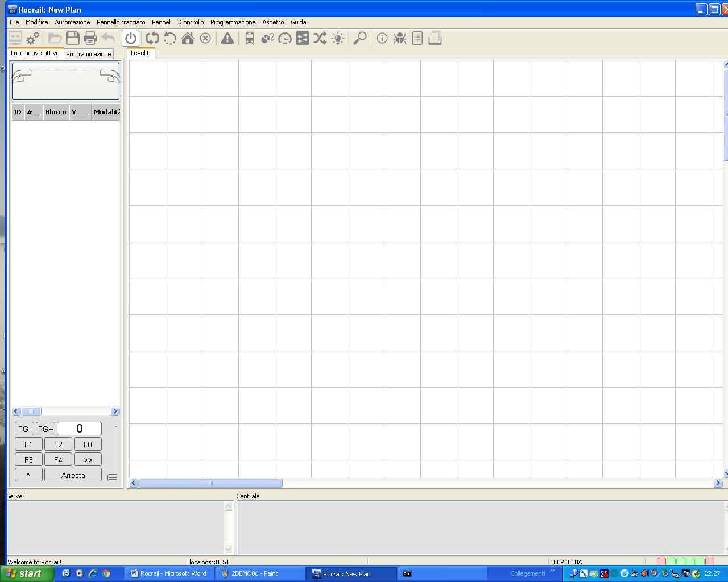Click locomotive list horizontal scrollbar right arrow
The height and width of the screenshot is (582, 728).
click(115, 411)
